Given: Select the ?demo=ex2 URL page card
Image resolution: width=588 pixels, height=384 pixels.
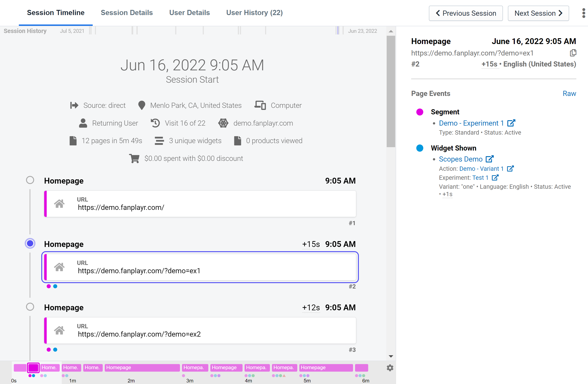Looking at the screenshot, I should 200,330.
